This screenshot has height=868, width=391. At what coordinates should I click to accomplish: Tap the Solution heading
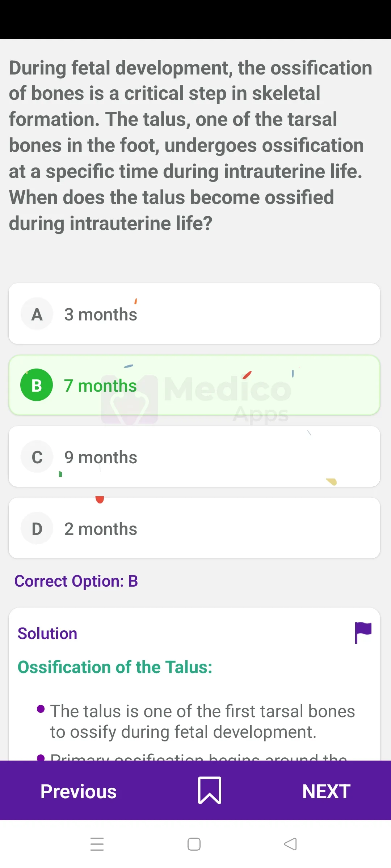(47, 634)
